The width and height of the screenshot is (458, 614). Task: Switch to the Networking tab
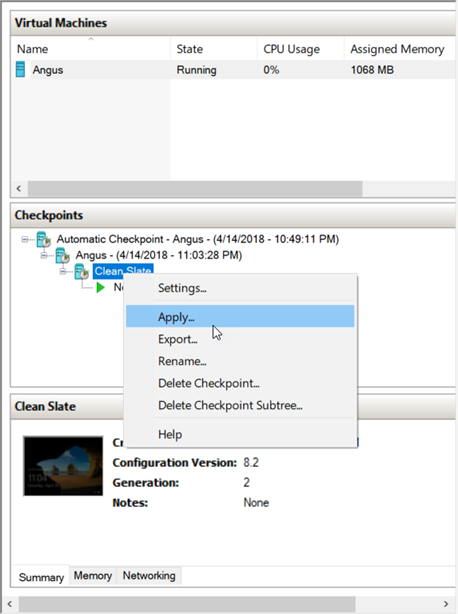click(x=149, y=576)
